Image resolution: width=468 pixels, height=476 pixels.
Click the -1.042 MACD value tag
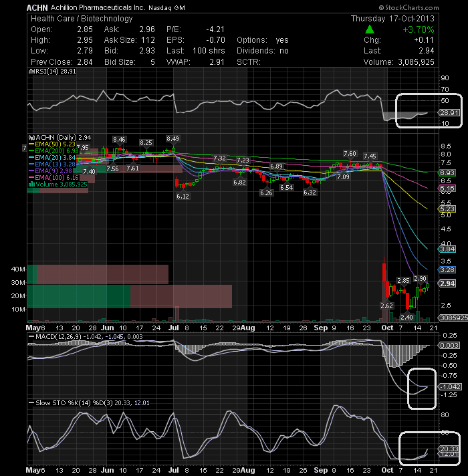[451, 386]
